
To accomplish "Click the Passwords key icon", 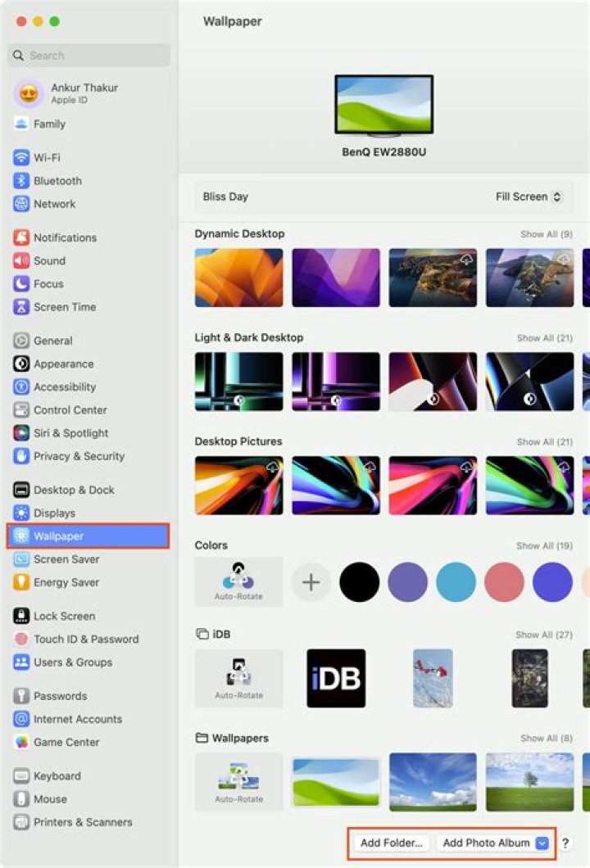I will point(21,696).
